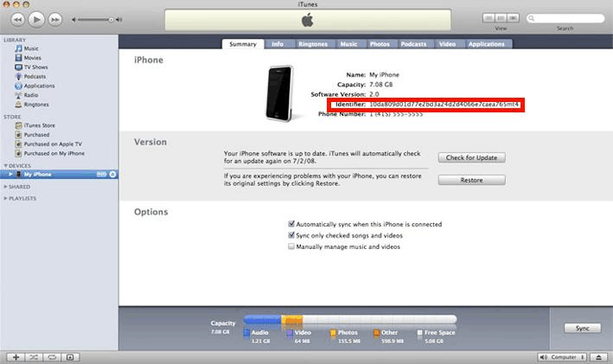Click the Restore button
Image resolution: width=613 pixels, height=364 pixels.
coord(472,180)
